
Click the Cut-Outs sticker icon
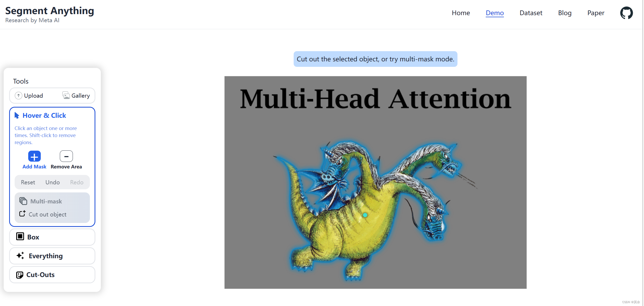click(20, 275)
